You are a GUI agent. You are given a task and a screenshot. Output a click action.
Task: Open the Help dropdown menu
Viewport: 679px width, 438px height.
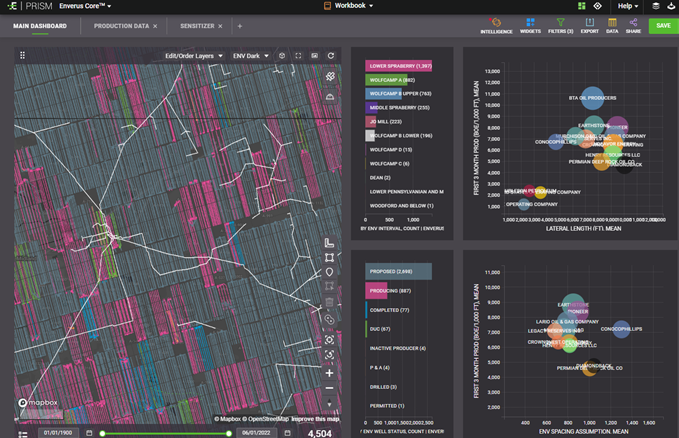(628, 6)
